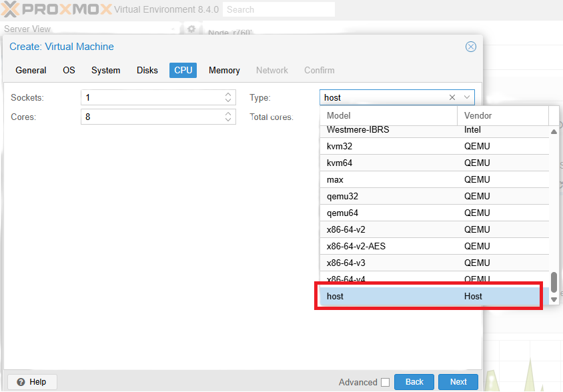Open the OS tab

coord(69,71)
